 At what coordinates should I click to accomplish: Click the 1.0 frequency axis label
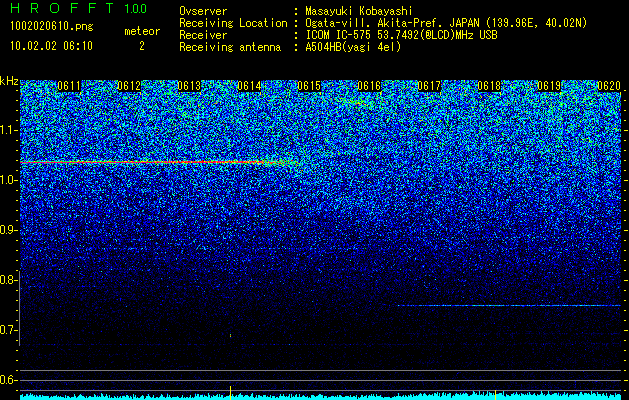tap(9, 181)
